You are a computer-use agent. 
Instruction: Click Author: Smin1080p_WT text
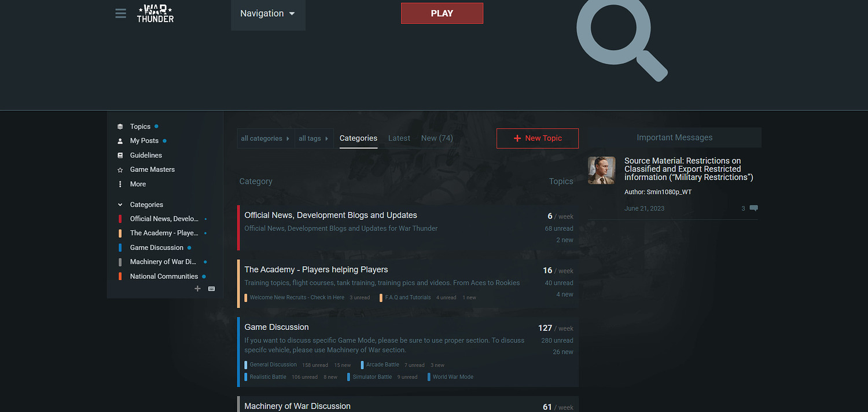click(658, 192)
